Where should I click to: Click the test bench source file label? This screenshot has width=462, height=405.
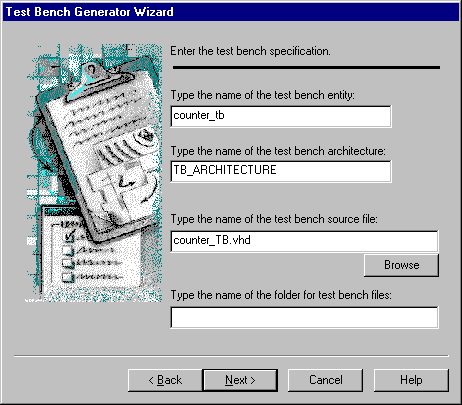click(274, 219)
